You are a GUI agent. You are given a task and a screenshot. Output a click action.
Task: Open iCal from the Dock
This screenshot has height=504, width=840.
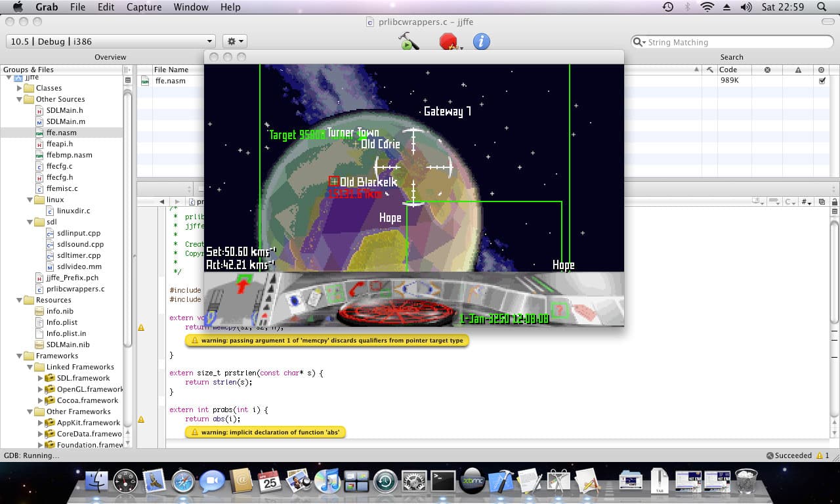click(270, 482)
